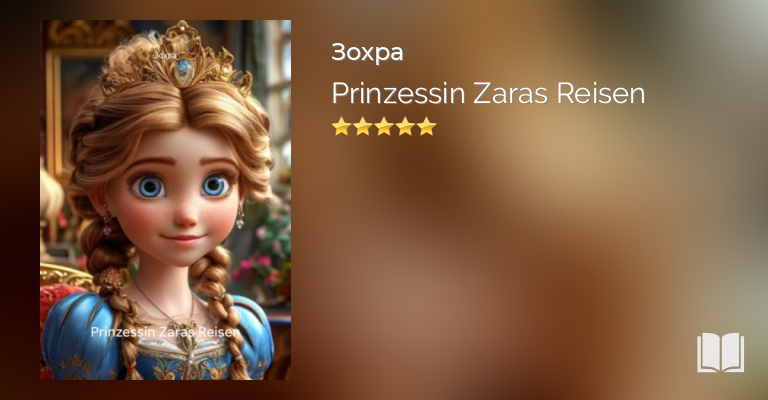
Task: Click the small Зохра text on the cover
Action: pos(165,55)
